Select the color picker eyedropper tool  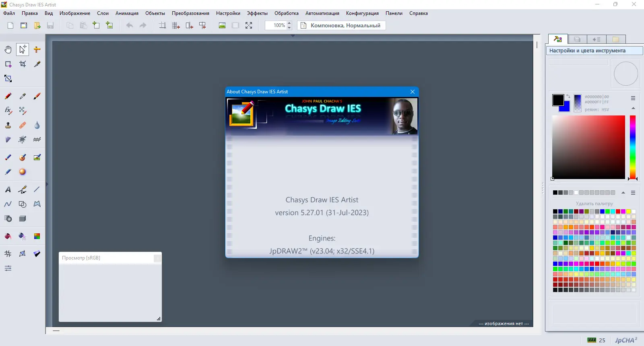23,96
